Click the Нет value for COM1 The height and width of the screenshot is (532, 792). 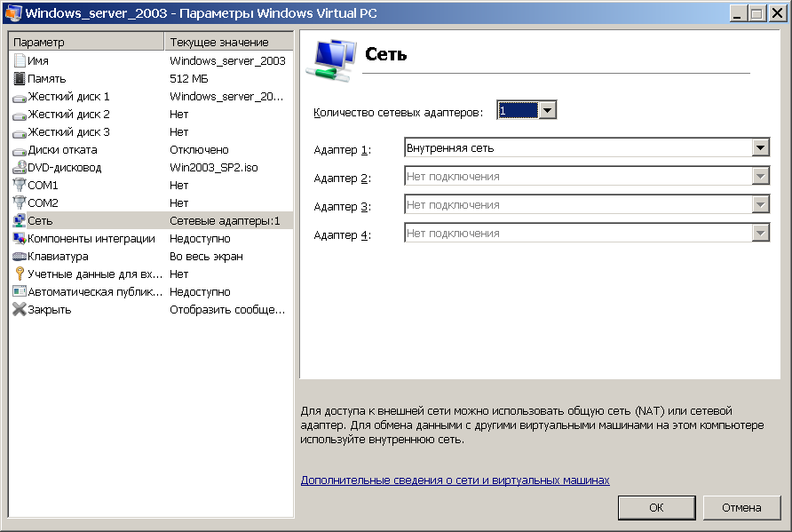[x=178, y=185]
